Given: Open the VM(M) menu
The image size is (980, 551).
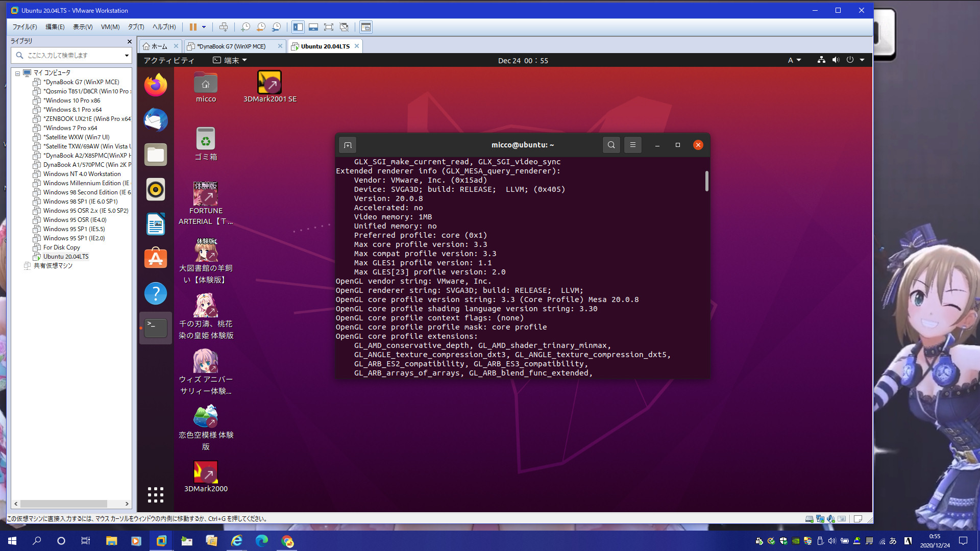Looking at the screenshot, I should coord(110,27).
